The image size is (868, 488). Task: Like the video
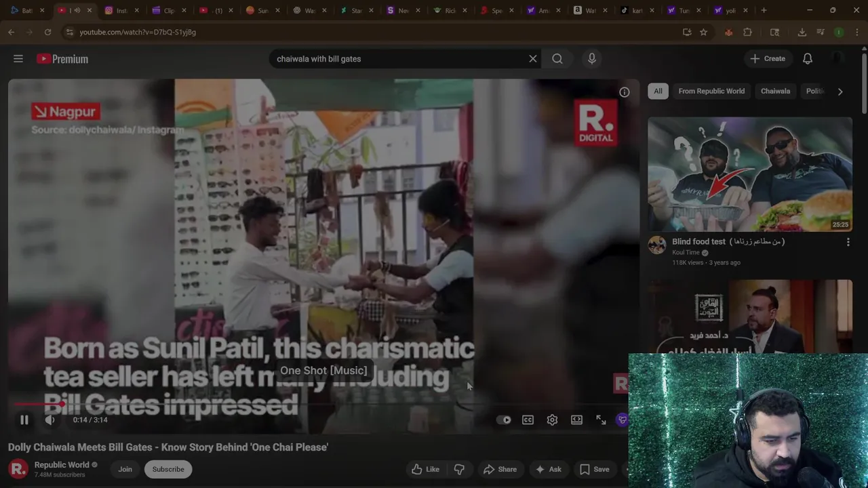(x=426, y=469)
